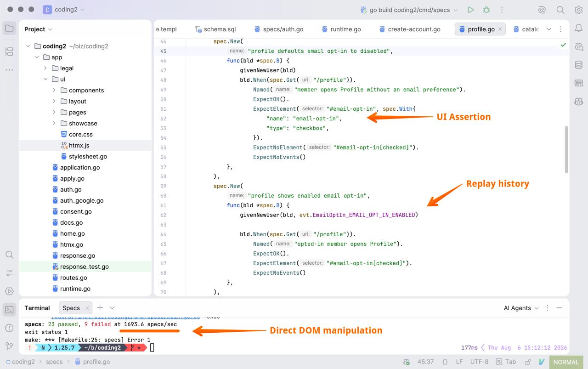
Task: Click the editor vertical scrollbar thumb
Action: (566, 150)
